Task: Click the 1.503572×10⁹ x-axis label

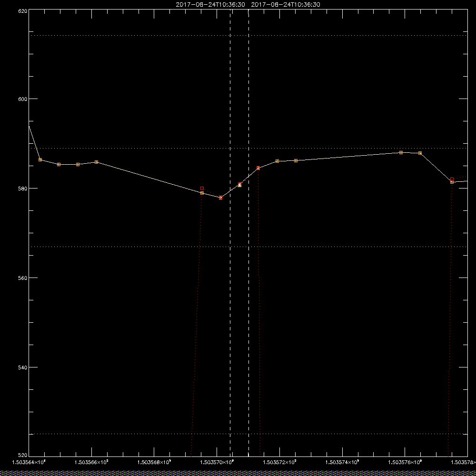Action: point(280,462)
